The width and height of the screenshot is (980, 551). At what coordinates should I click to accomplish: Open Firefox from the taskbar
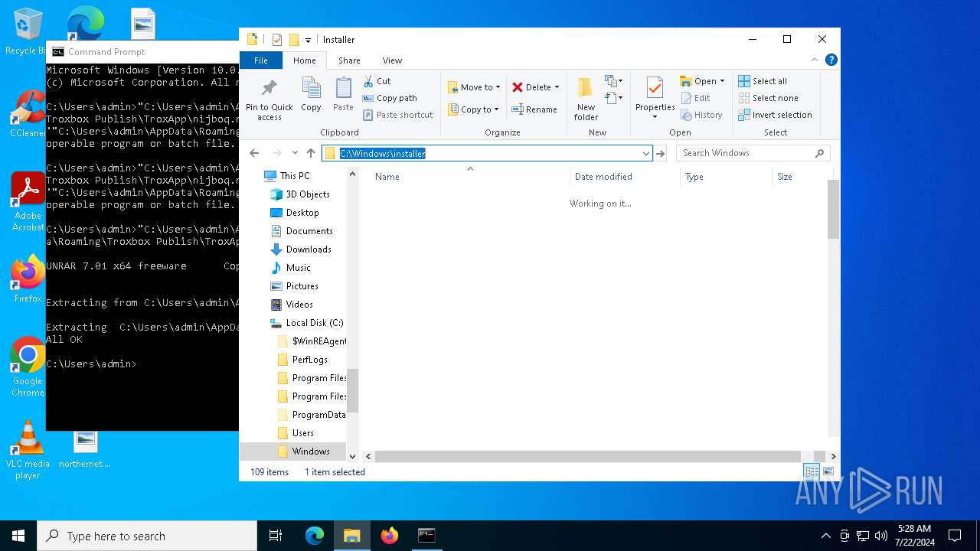point(389,536)
